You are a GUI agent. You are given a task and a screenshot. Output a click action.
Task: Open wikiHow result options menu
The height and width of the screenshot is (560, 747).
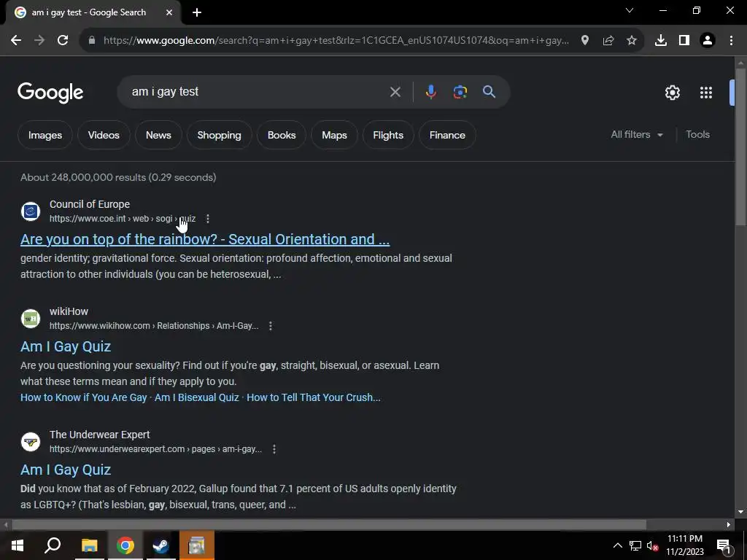270,326
